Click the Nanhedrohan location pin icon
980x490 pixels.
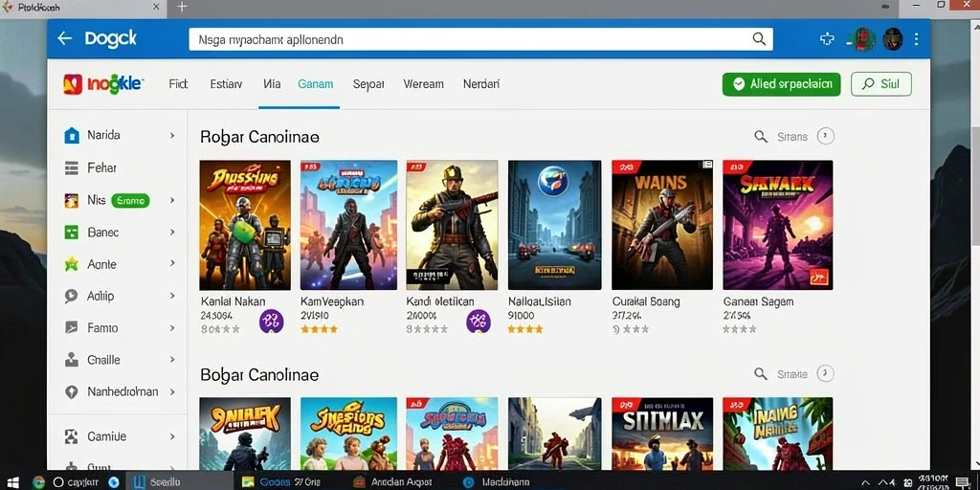(72, 391)
